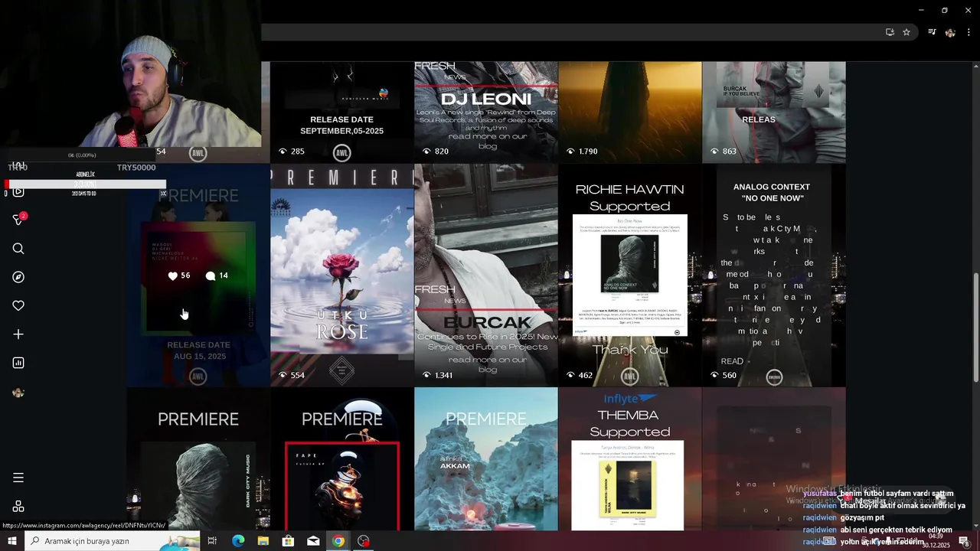Viewport: 980px width, 551px height.
Task: Open the media control music-list icon
Action: (932, 32)
